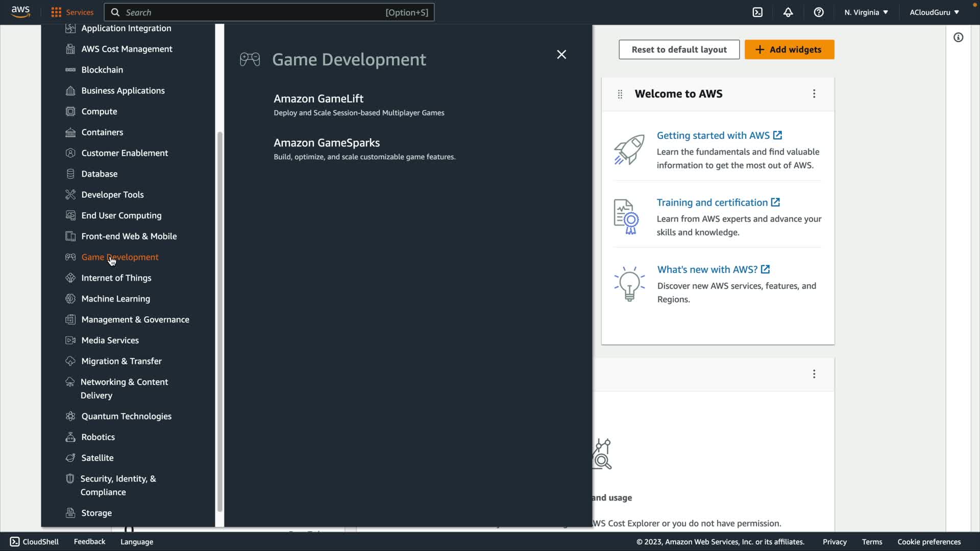Screen dimensions: 980x551
Task: Click Reset to default layout
Action: (679, 49)
